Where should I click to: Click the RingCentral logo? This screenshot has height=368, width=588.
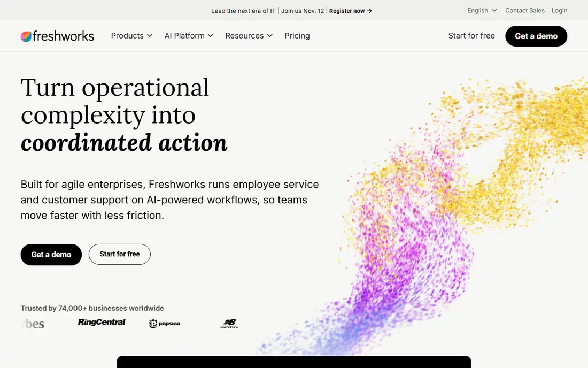102,322
